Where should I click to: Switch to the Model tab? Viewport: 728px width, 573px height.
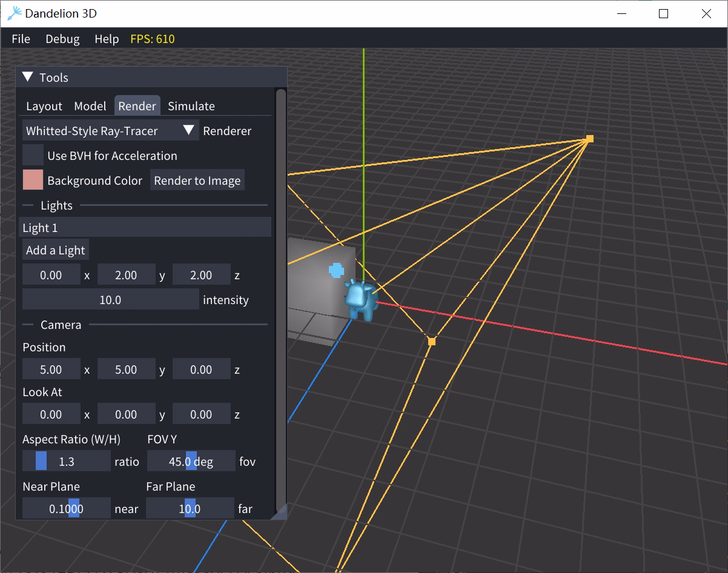(90, 106)
